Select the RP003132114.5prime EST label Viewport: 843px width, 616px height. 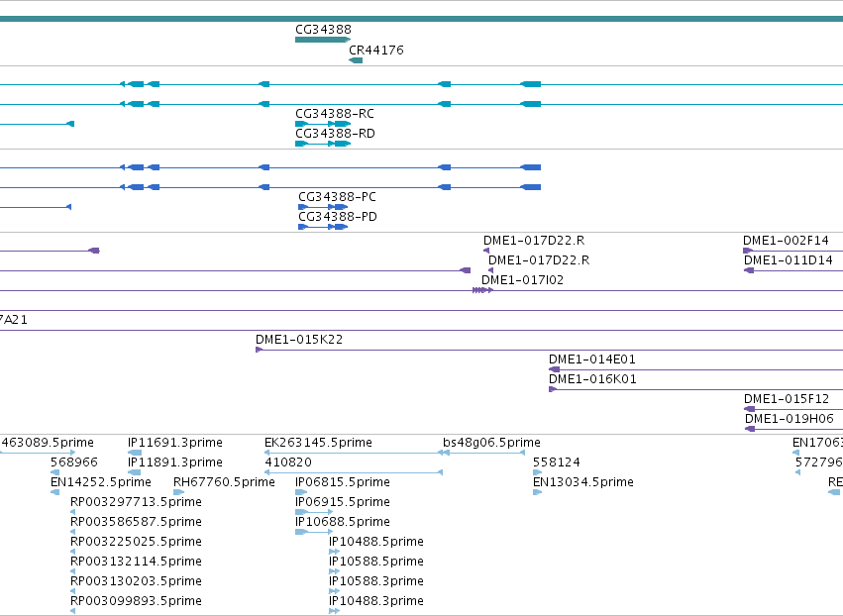(136, 562)
